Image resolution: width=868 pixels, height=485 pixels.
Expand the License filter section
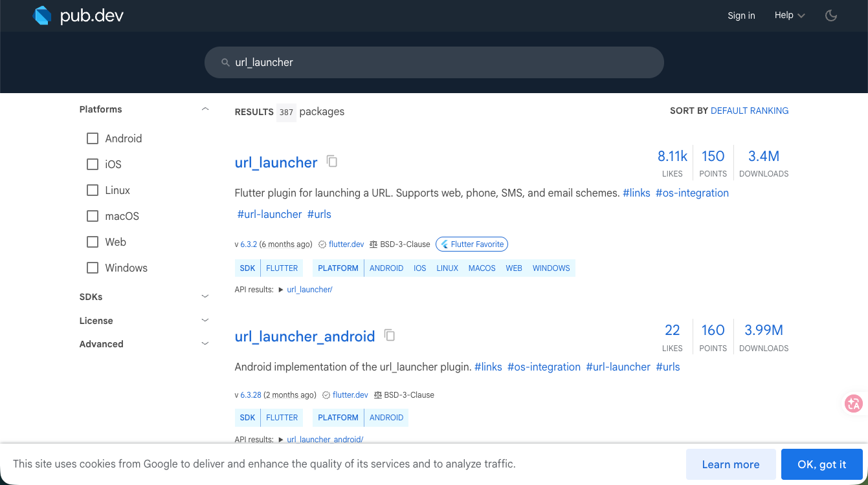pos(205,321)
